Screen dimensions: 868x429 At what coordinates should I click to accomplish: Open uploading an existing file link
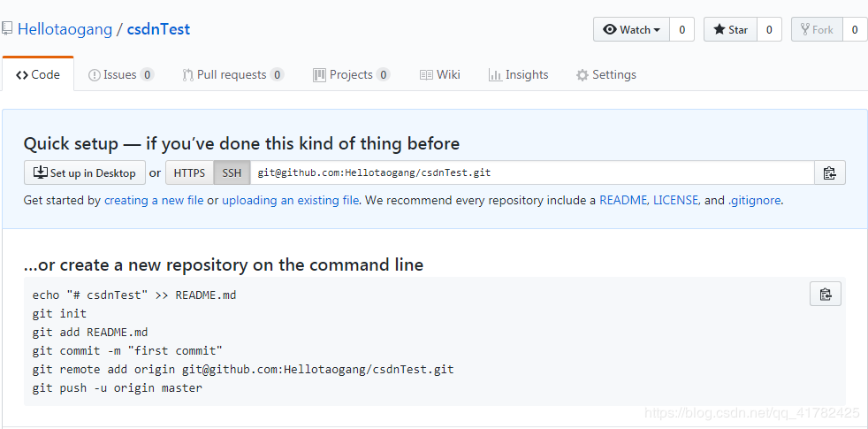[290, 200]
